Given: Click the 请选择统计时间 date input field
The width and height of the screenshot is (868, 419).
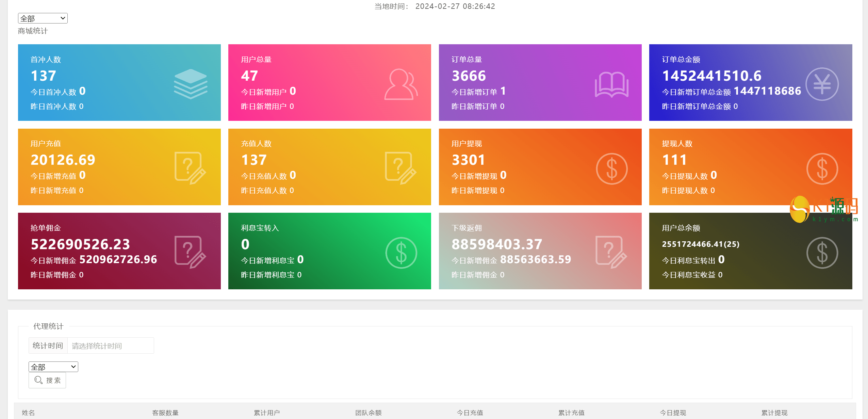Looking at the screenshot, I should (110, 346).
